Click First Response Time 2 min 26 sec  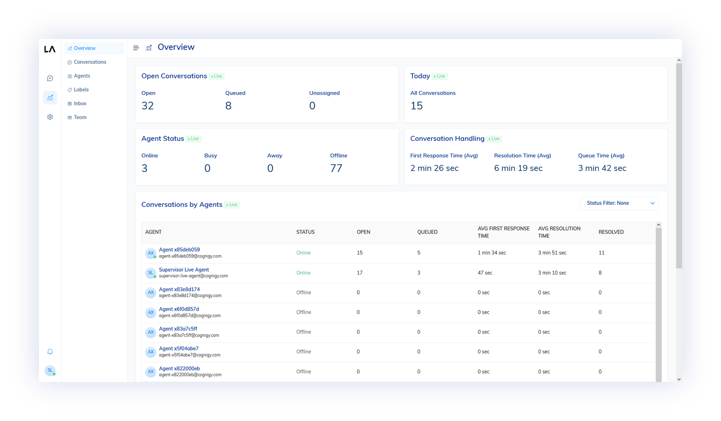click(x=435, y=168)
